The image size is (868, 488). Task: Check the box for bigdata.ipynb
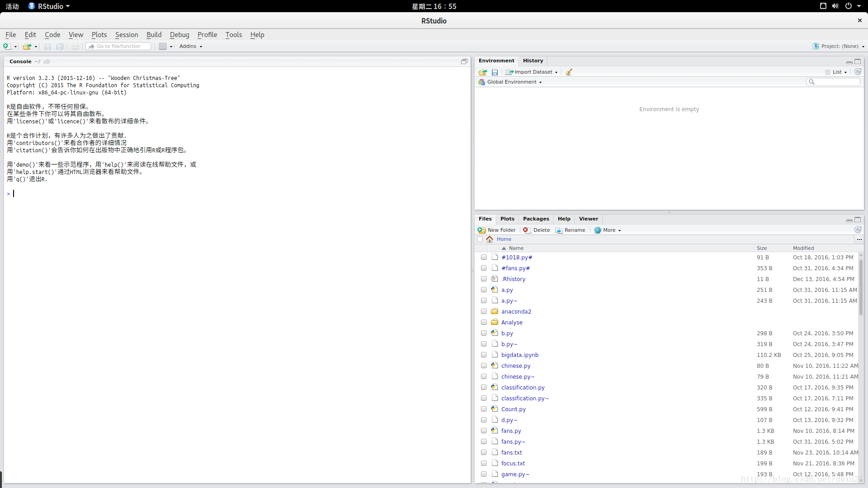484,355
